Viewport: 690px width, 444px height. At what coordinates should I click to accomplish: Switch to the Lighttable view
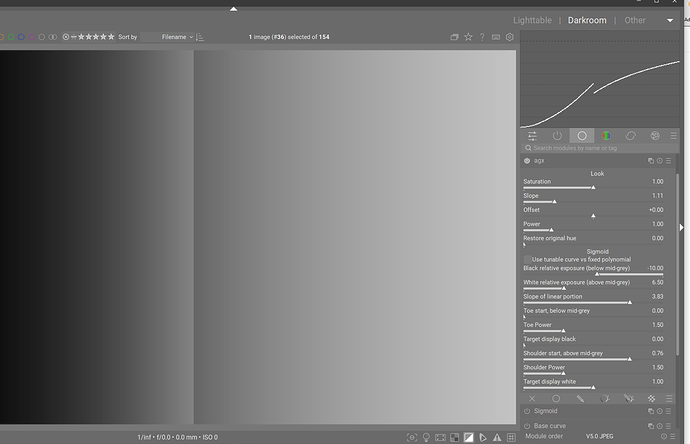[x=531, y=20]
